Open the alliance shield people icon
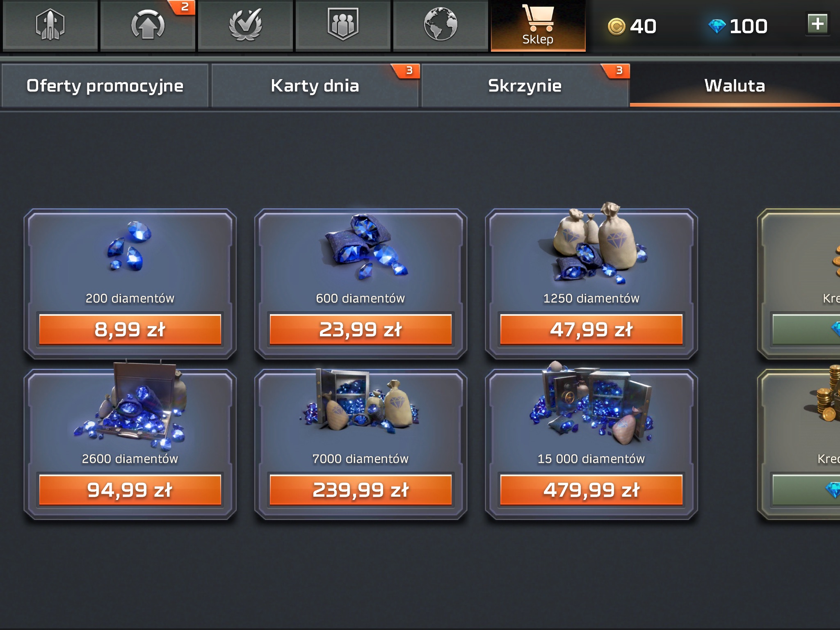 point(343,25)
